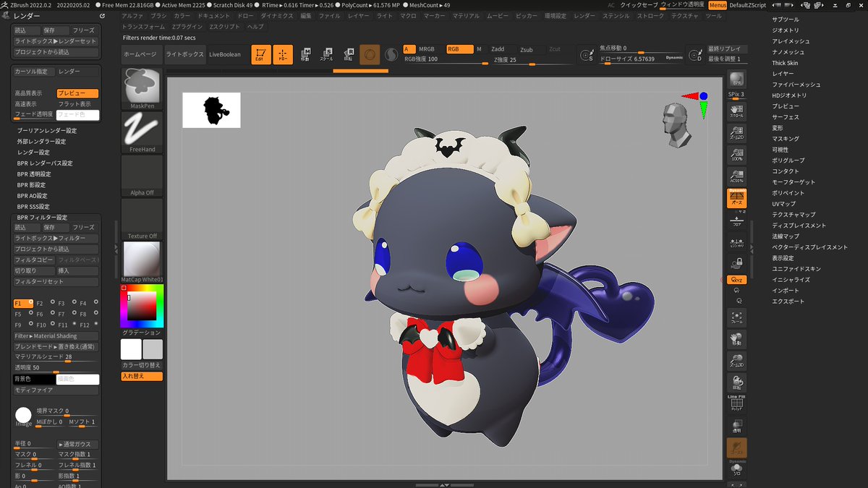Select filter slot F1
The height and width of the screenshot is (488, 868).
click(x=23, y=304)
